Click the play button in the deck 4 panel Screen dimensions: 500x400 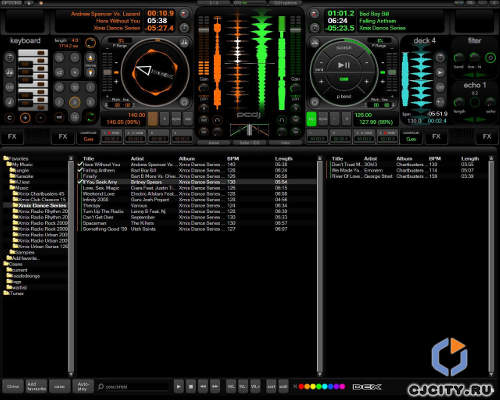(x=440, y=72)
